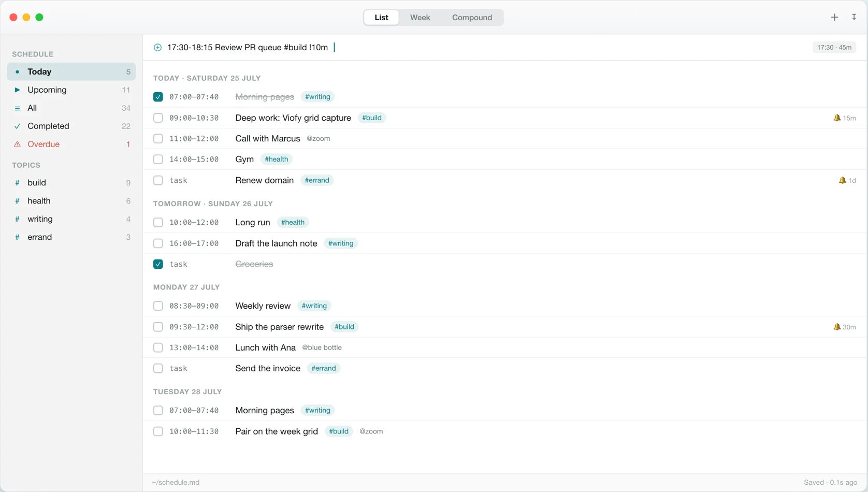868x492 pixels.
Task: Show the Completed items list
Action: point(71,126)
